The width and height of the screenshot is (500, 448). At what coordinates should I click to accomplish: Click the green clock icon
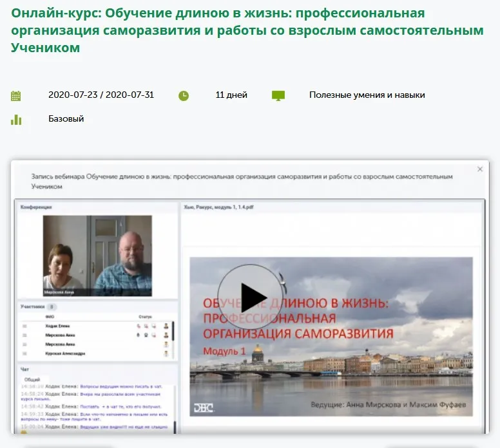pyautogui.click(x=184, y=96)
